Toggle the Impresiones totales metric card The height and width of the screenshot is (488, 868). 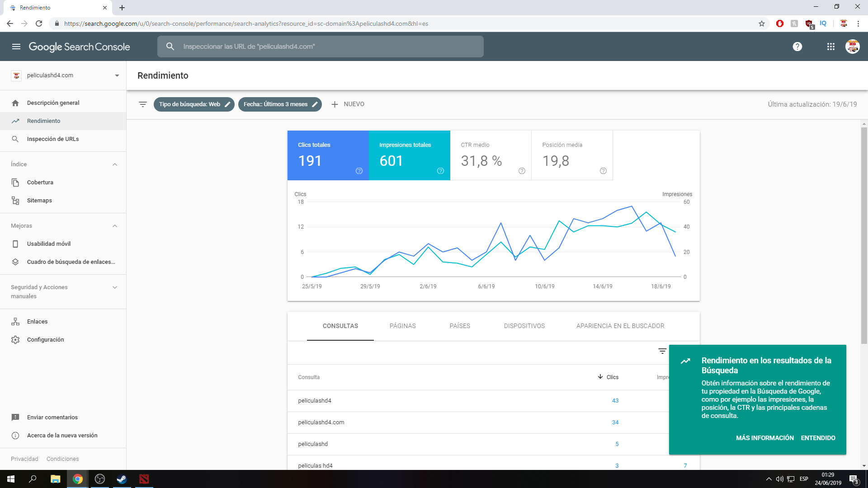point(410,155)
